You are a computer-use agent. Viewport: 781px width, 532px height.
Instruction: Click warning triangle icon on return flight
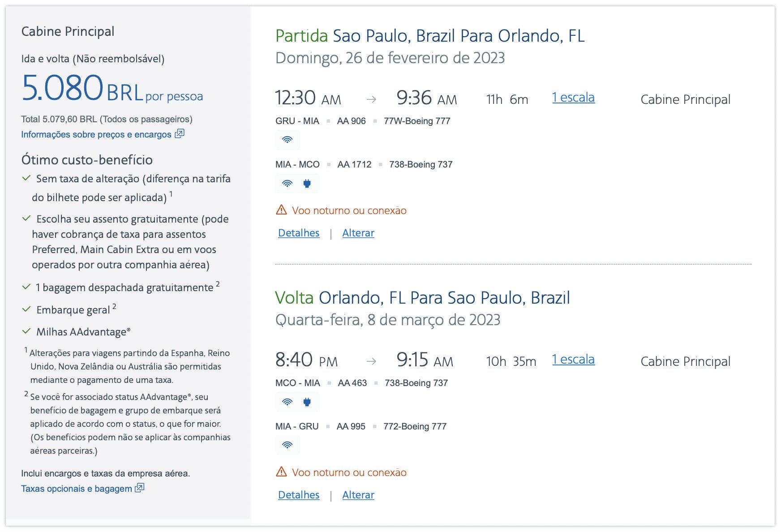tap(281, 472)
